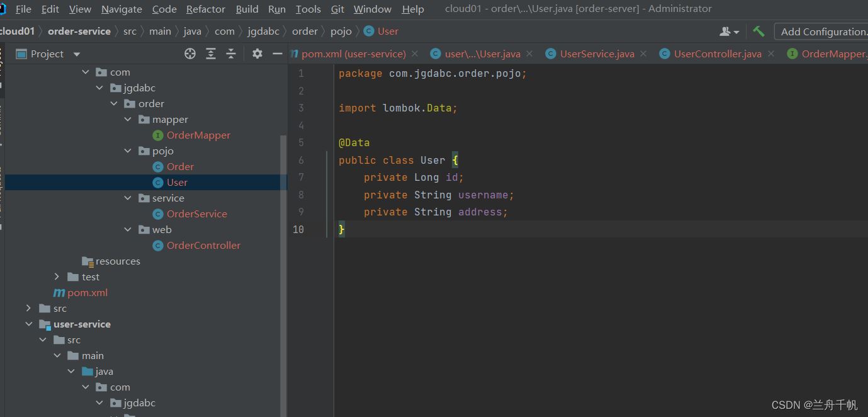Collapse the pojo package node
Viewport: 868px width, 417px height.
128,151
